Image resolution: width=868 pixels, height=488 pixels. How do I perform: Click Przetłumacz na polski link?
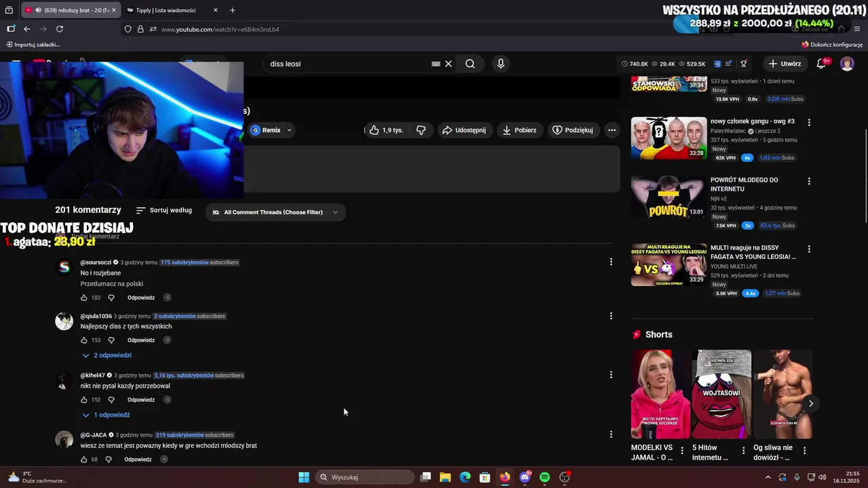[x=112, y=284]
